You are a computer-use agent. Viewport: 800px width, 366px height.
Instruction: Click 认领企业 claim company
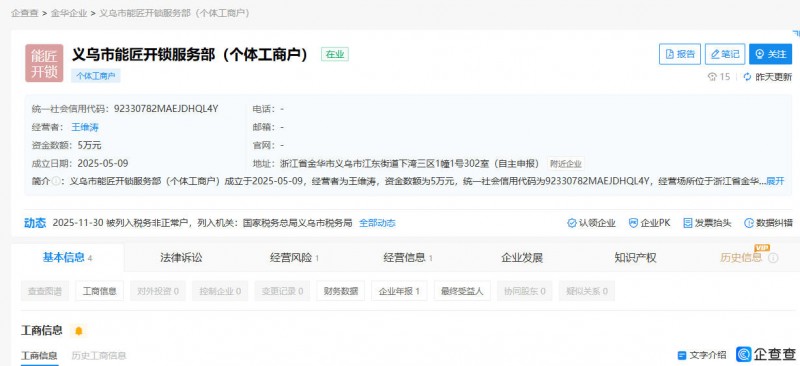[x=591, y=223]
